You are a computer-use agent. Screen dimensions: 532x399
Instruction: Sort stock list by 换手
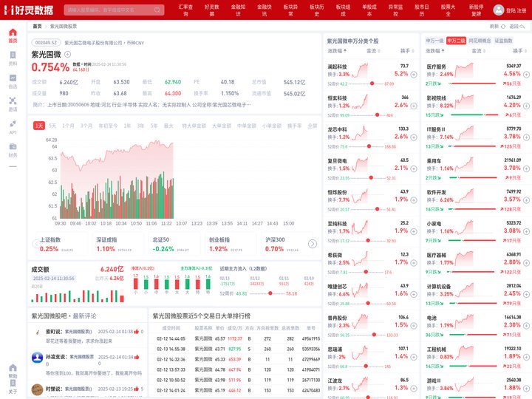pyautogui.click(x=407, y=51)
